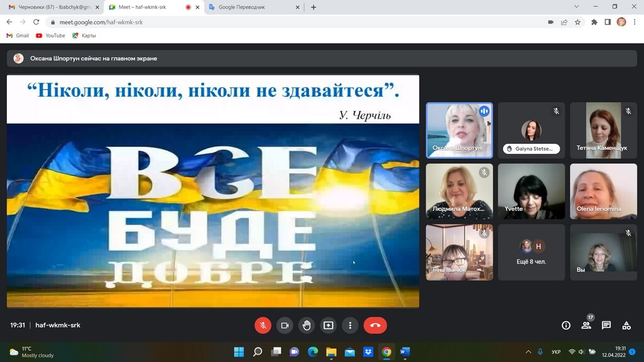Select the Yvette video tile

point(531,191)
